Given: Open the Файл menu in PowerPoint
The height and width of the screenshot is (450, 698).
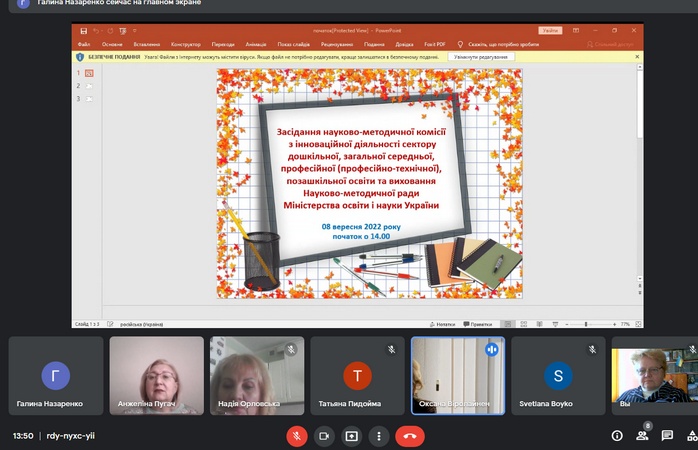Looking at the screenshot, I should pyautogui.click(x=84, y=45).
